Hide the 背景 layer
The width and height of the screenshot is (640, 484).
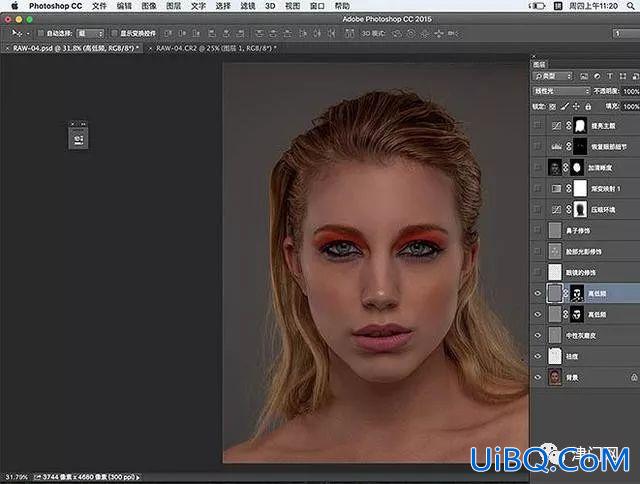(538, 377)
